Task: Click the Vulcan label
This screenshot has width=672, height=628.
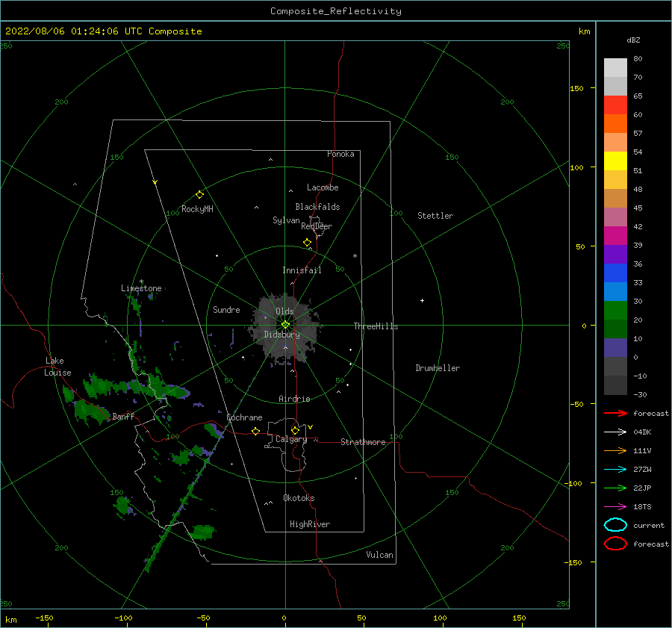Action: (380, 555)
